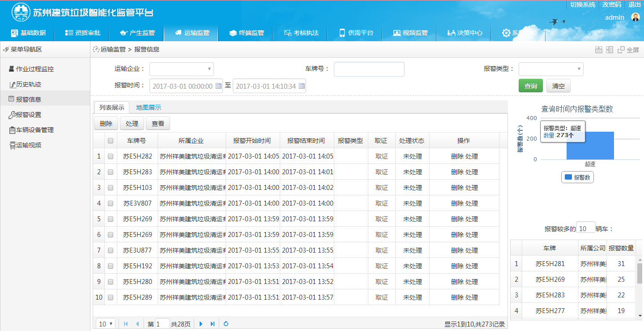This screenshot has width=644, height=331.
Task: Click into the 车牌号 input field
Action: pyautogui.click(x=369, y=69)
